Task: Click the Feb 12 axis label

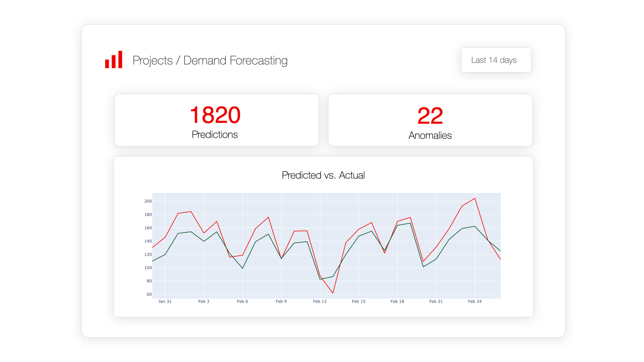Action: click(x=319, y=301)
